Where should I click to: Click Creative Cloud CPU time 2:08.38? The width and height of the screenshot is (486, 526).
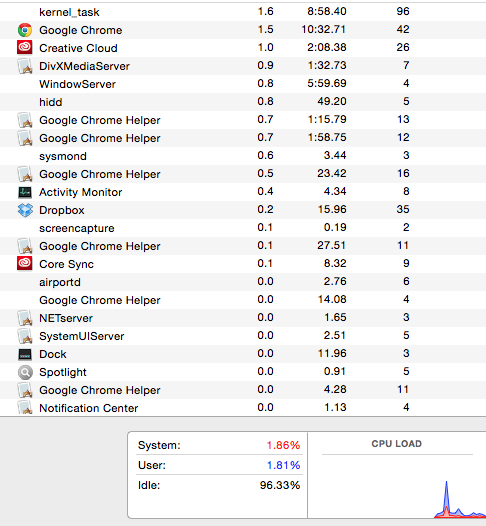pyautogui.click(x=327, y=47)
